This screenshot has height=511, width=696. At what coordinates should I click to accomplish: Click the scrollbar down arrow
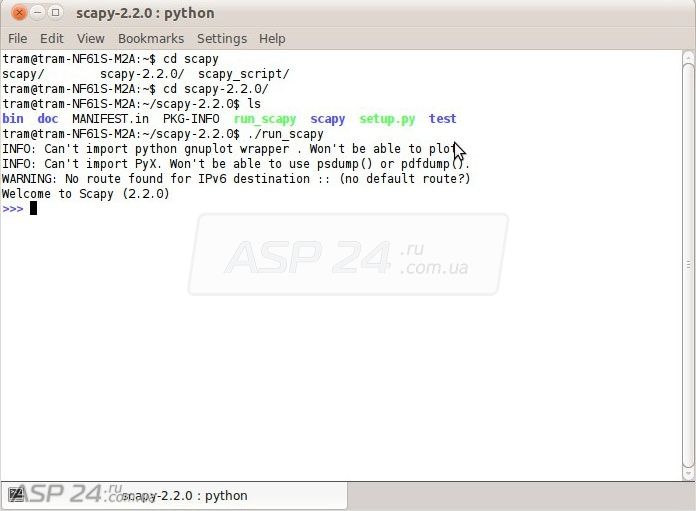(688, 472)
